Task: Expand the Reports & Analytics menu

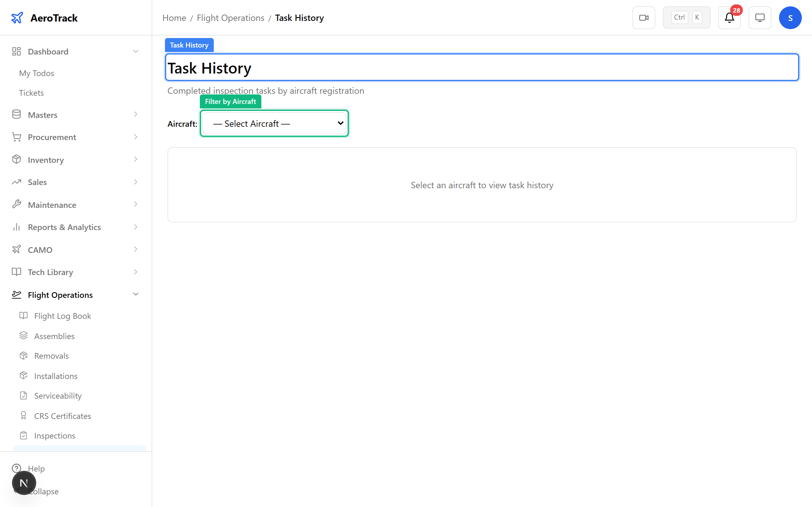Action: (x=64, y=227)
